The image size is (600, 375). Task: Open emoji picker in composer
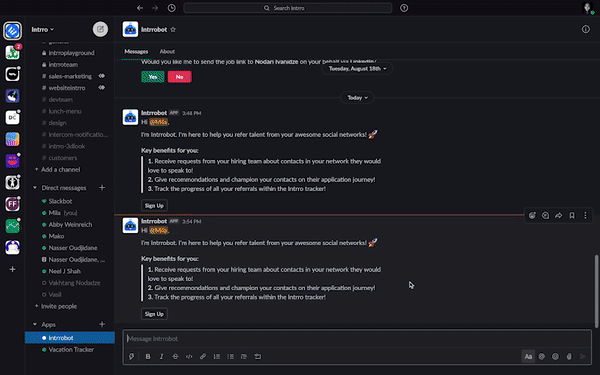pyautogui.click(x=555, y=356)
